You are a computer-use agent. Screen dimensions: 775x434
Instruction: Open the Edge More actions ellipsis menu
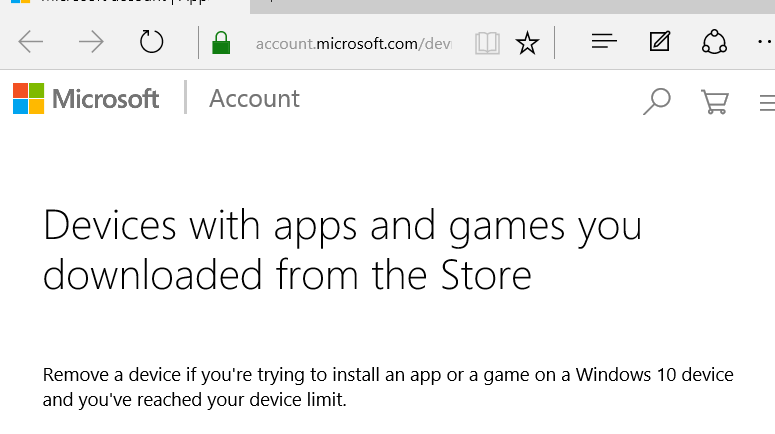click(766, 42)
